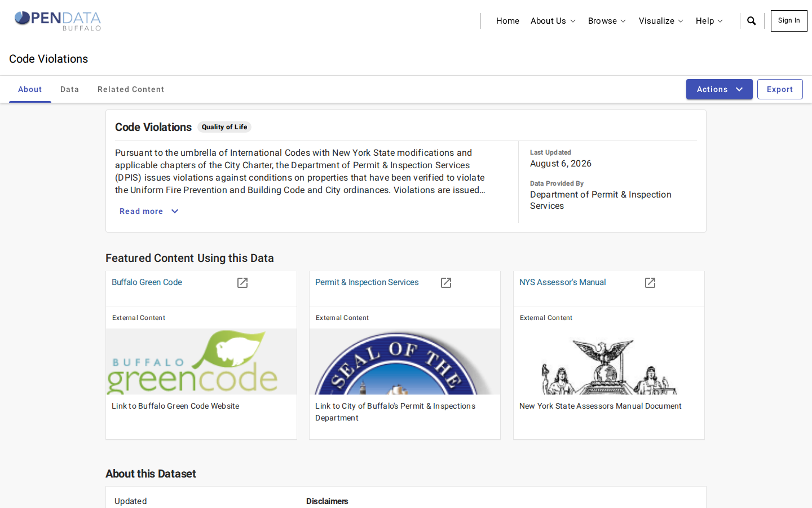Expand the Visualize menu

click(661, 21)
